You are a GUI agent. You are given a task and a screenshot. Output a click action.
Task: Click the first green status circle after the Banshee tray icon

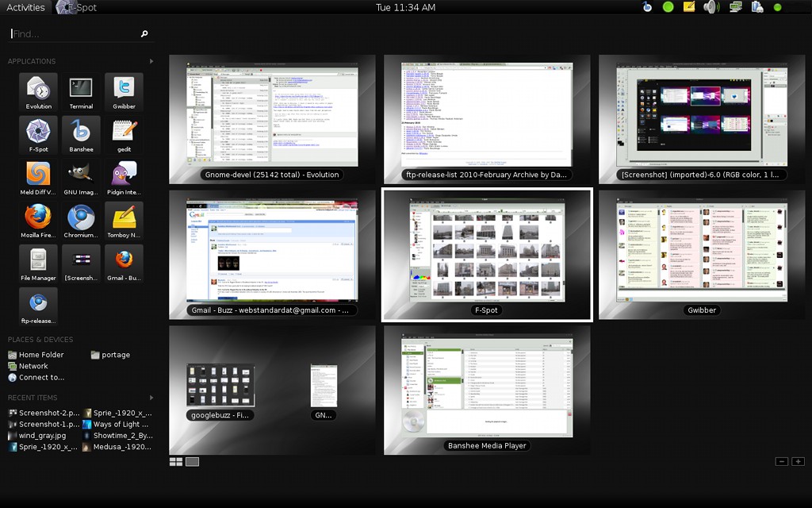click(x=668, y=7)
